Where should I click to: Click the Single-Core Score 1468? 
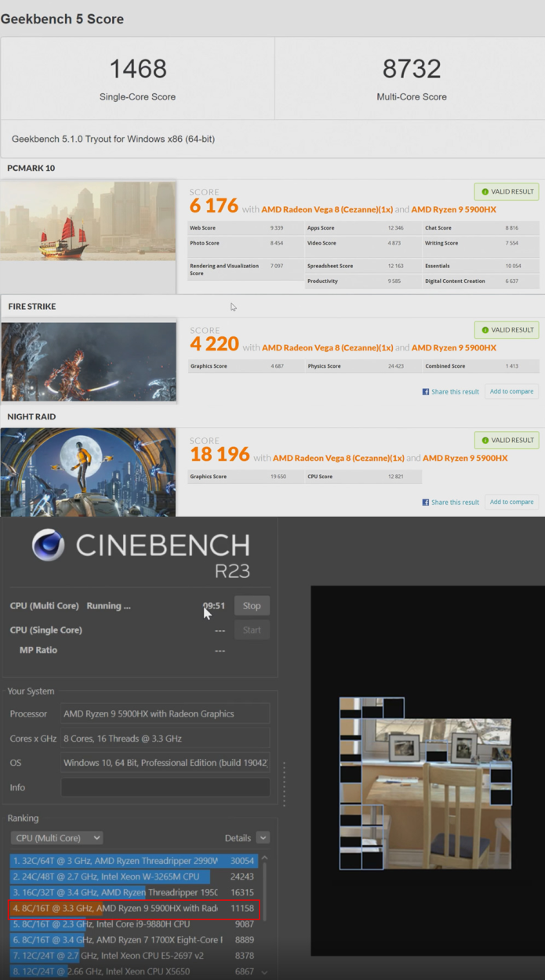[x=138, y=69]
